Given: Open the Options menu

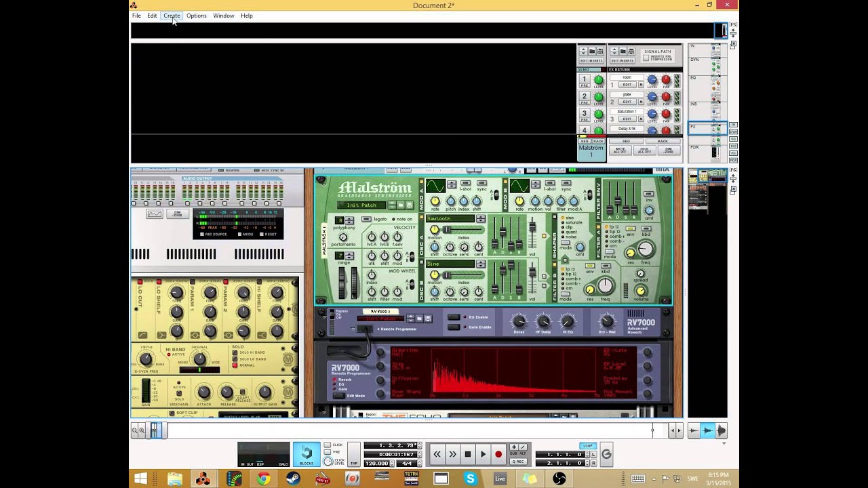Looking at the screenshot, I should pyautogui.click(x=197, y=16).
